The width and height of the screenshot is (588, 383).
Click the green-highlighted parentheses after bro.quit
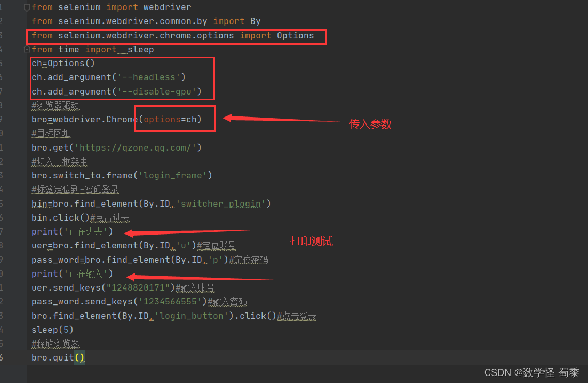coord(79,357)
